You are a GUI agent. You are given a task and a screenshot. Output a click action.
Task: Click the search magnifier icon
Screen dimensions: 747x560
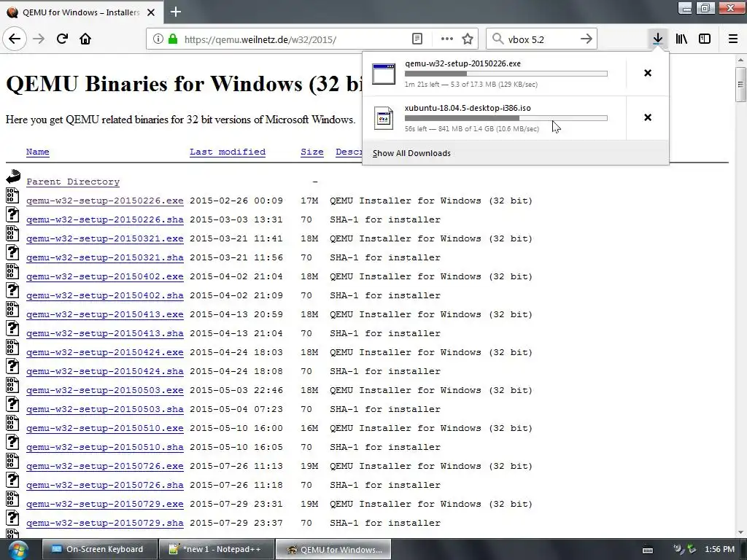pos(498,39)
